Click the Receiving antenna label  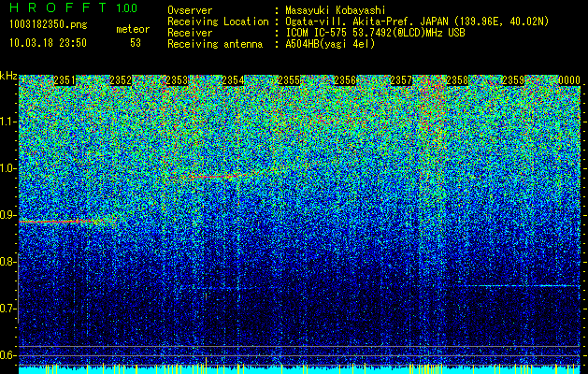(215, 44)
